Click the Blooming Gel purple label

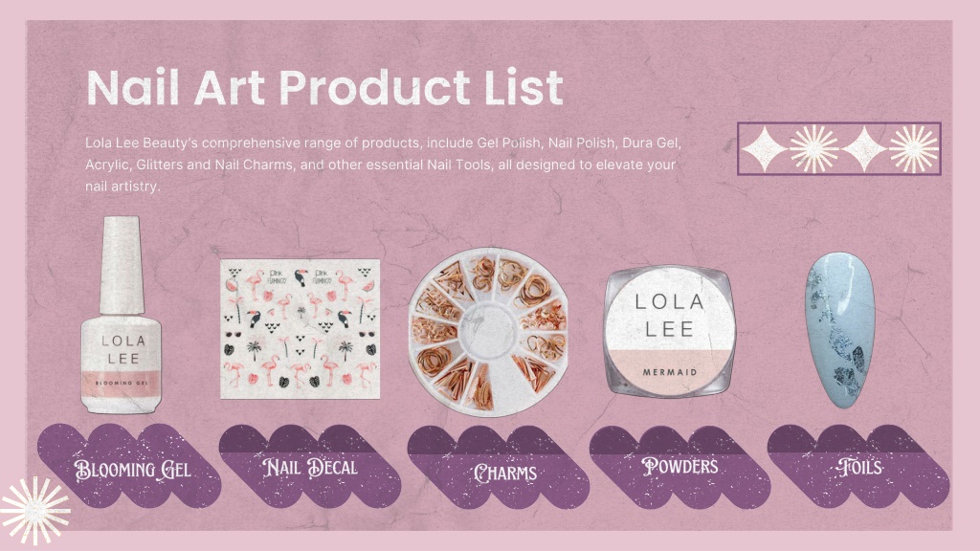click(129, 466)
